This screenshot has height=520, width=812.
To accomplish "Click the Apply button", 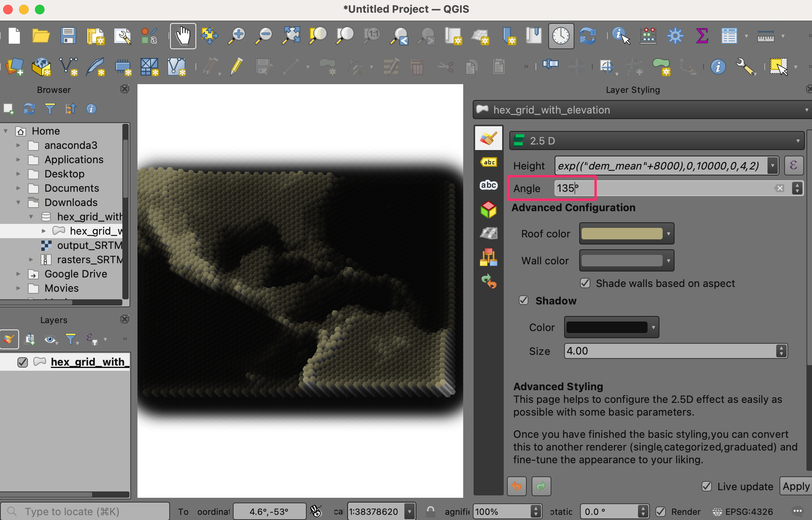I will (x=795, y=486).
